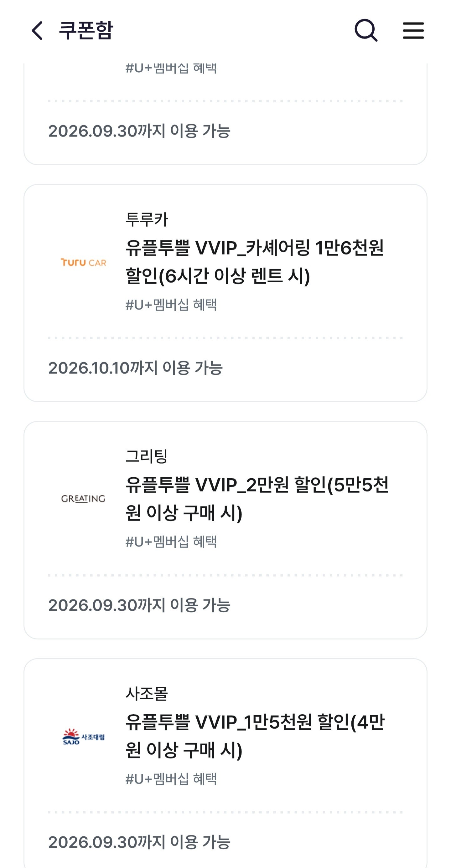
Task: Tap the Greating brand logo
Action: tap(83, 499)
